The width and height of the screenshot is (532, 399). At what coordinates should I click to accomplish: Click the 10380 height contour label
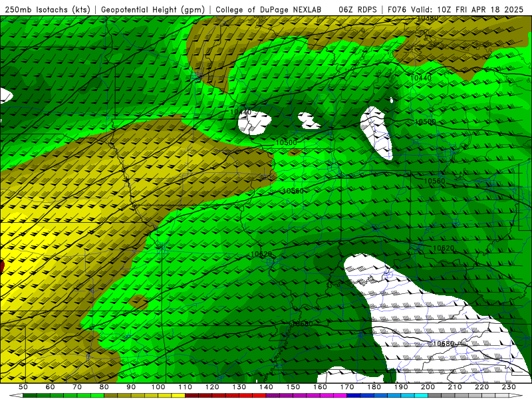(427, 18)
